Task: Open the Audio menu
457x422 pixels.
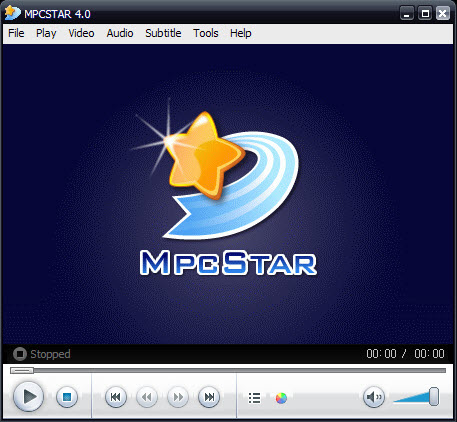Action: click(x=120, y=33)
